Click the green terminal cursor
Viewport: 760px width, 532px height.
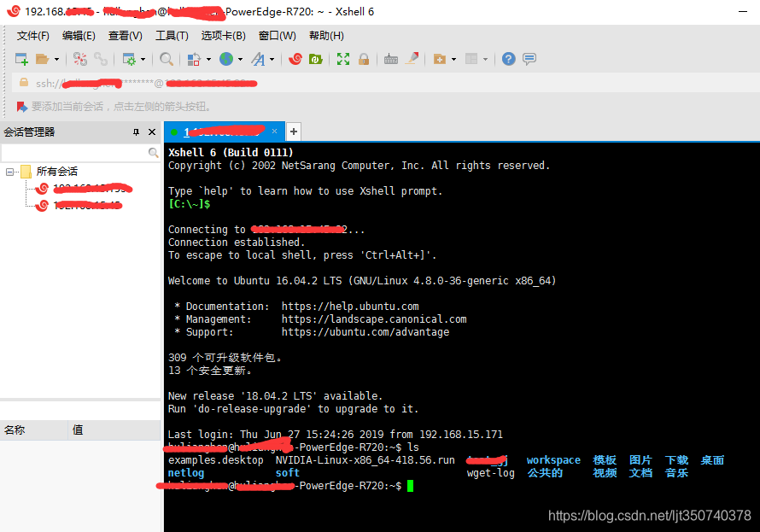411,486
